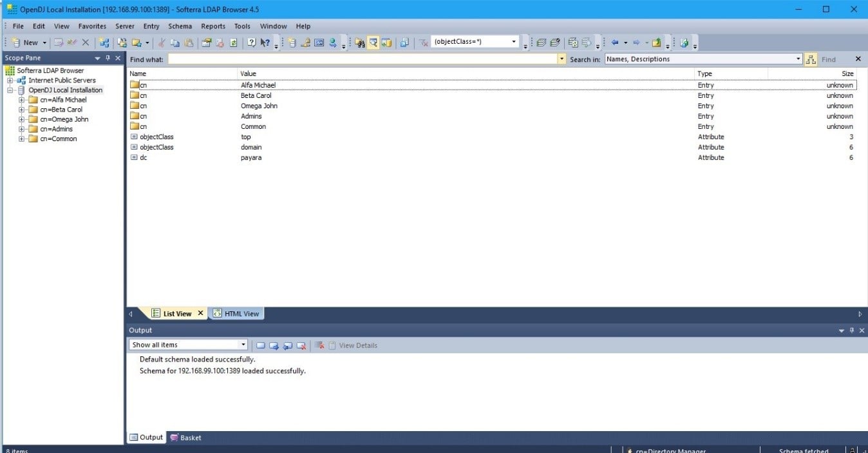Click the What's This help cursor icon
The width and height of the screenshot is (868, 453).
pyautogui.click(x=265, y=43)
